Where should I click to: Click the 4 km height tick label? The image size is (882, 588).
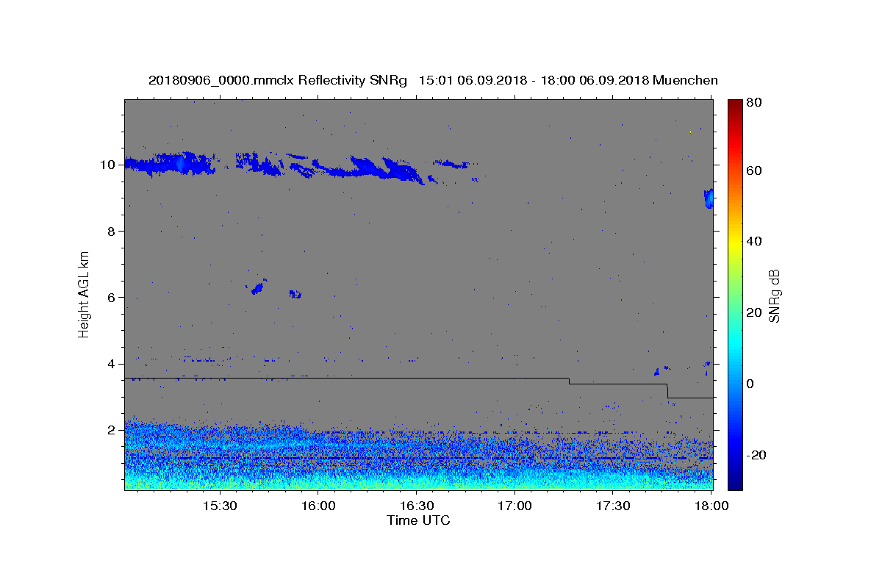(112, 363)
